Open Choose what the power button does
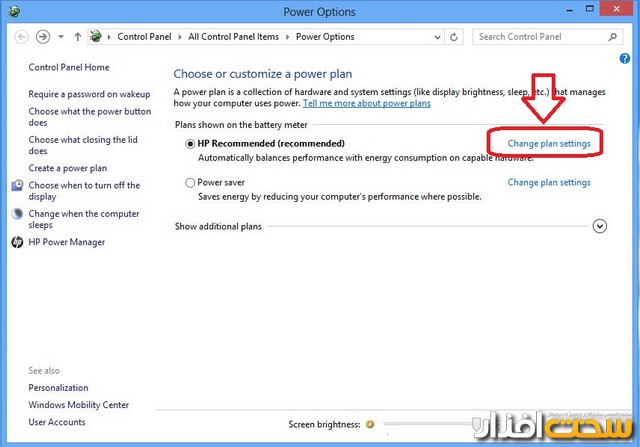Screen dimensions: 640x447 point(90,117)
